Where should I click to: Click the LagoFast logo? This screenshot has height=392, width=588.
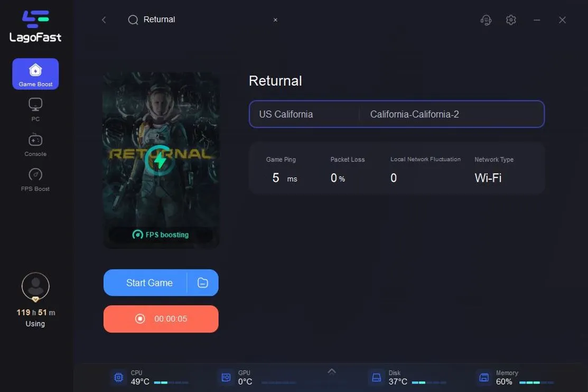coord(35,26)
